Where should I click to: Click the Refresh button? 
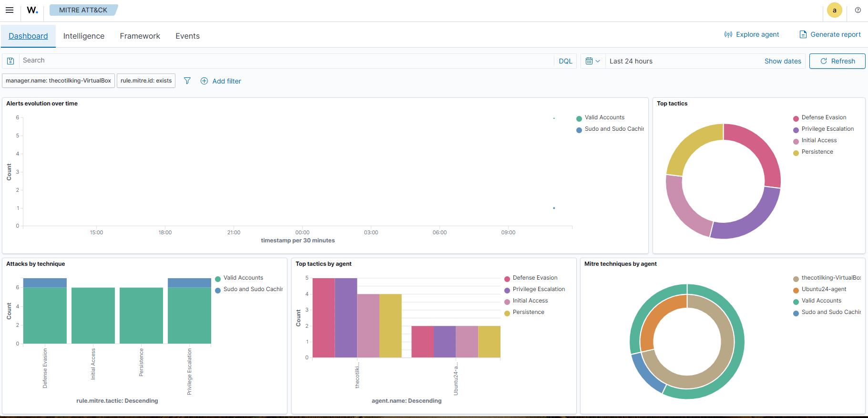837,61
